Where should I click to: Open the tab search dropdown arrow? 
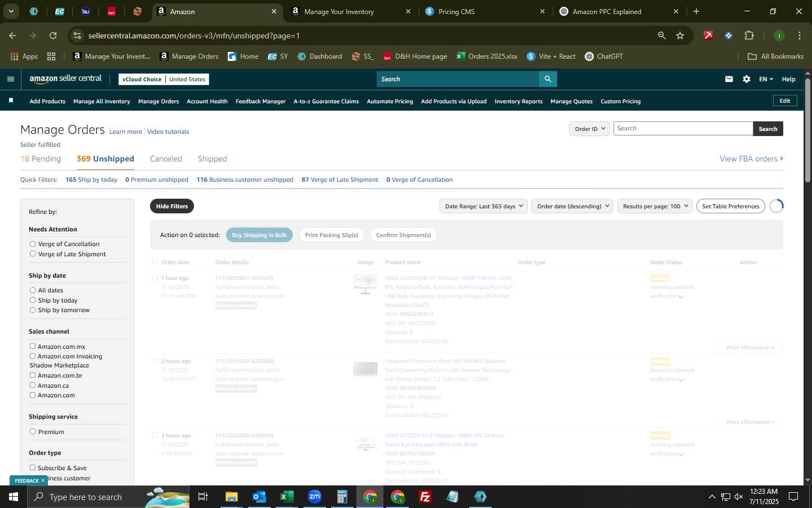pos(11,11)
